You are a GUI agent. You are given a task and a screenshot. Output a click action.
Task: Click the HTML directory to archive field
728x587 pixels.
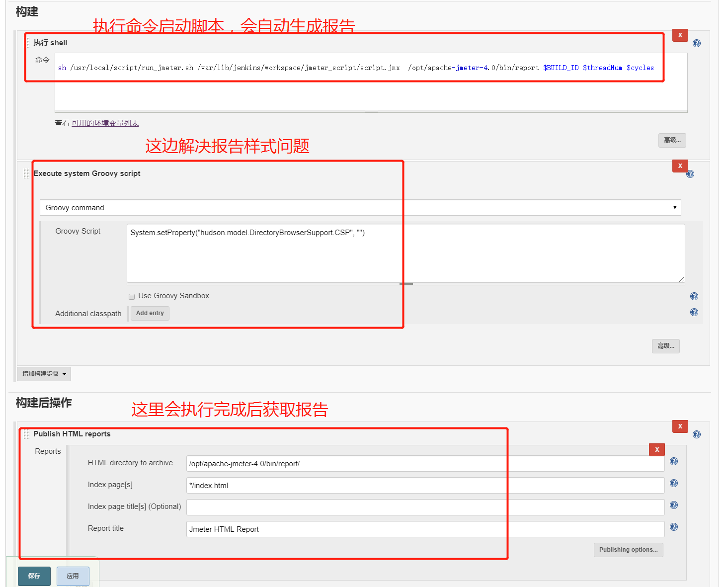425,464
